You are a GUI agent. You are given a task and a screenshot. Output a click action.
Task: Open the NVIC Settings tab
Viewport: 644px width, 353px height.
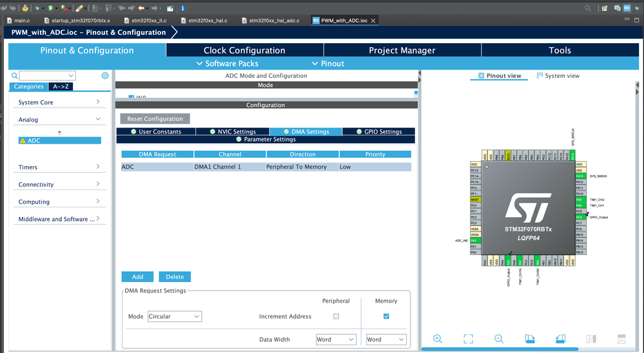pos(233,132)
